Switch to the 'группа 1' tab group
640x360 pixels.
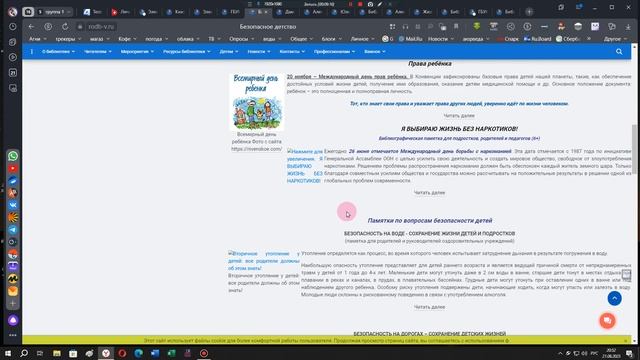[54, 12]
